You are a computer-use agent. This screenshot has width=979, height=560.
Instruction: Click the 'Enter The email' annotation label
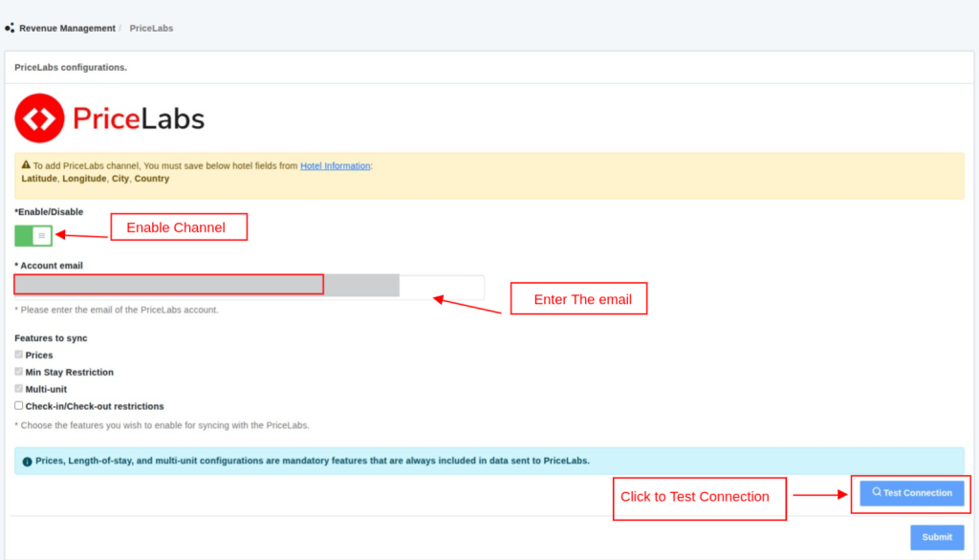[x=579, y=299]
